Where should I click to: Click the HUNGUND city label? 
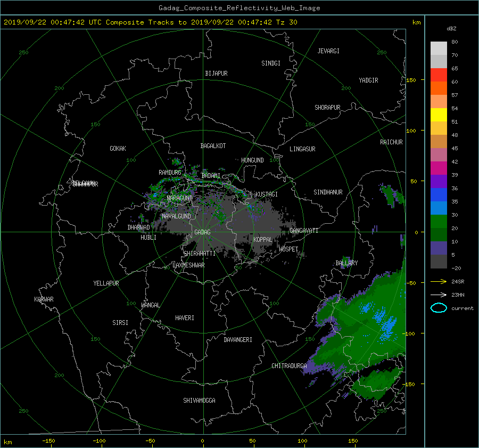tap(252, 160)
